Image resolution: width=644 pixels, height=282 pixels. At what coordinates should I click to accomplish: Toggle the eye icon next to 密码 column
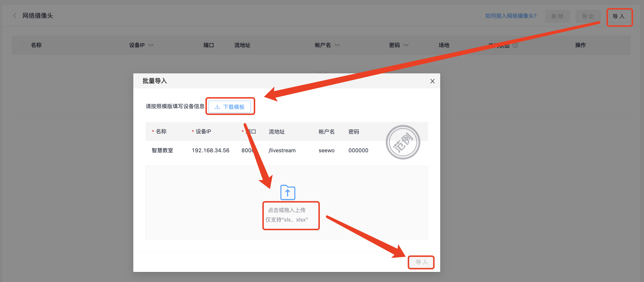[x=406, y=45]
